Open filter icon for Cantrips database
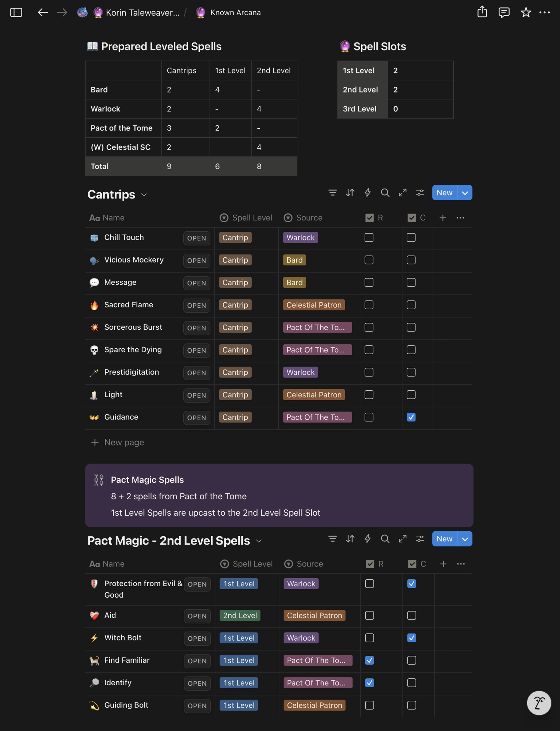Viewport: 560px width, 731px height. 332,193
